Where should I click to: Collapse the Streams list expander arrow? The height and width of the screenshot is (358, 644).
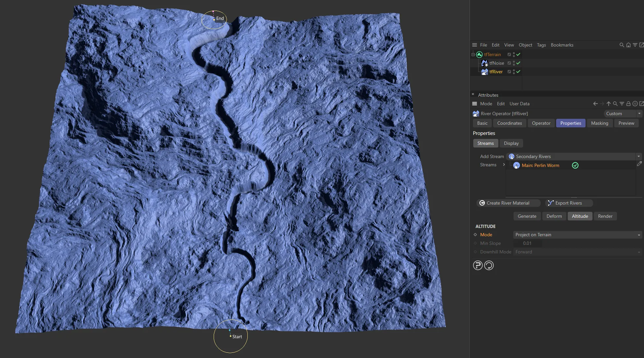pos(504,165)
